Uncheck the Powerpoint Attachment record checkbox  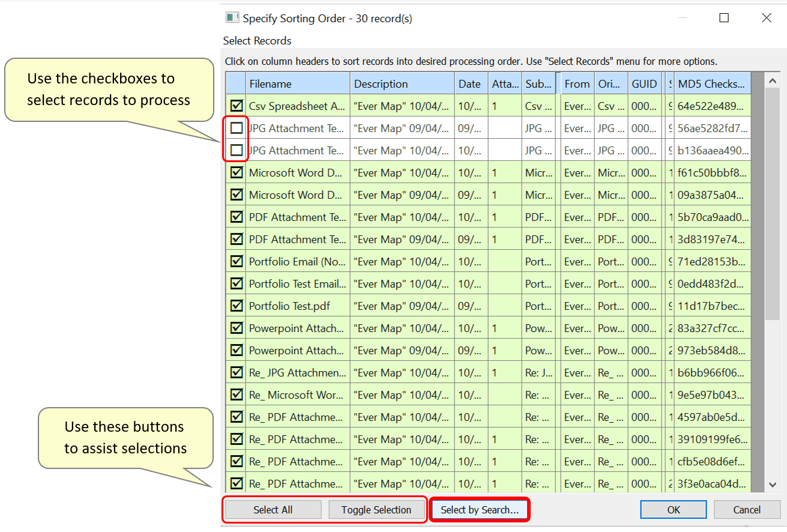click(x=235, y=327)
